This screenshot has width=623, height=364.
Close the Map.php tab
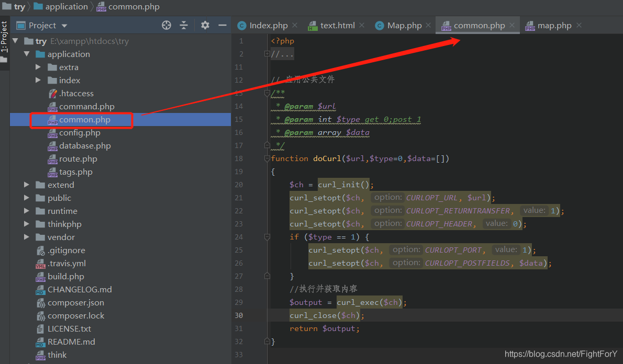(428, 26)
